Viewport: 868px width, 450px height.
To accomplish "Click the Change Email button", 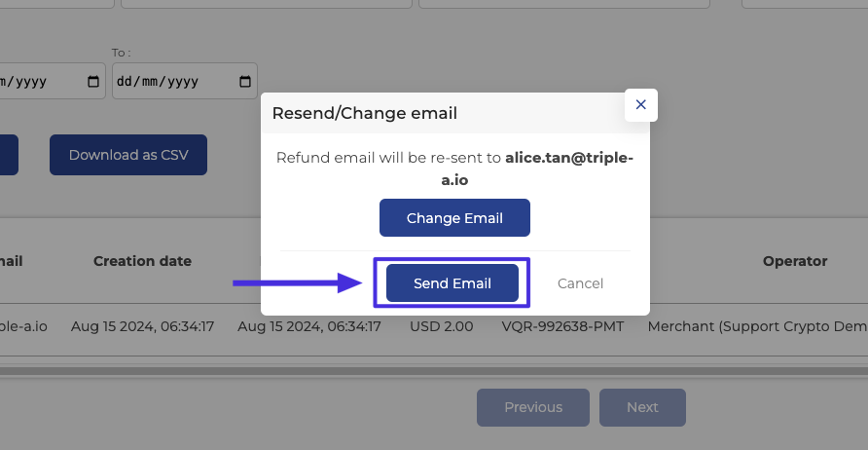I will coord(454,218).
